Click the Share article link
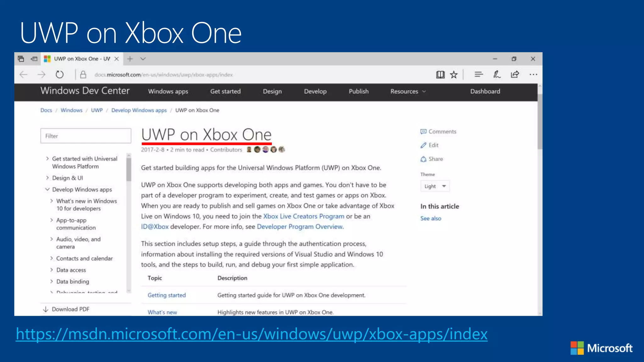Screen dimensions: 644x362 click(x=432, y=159)
